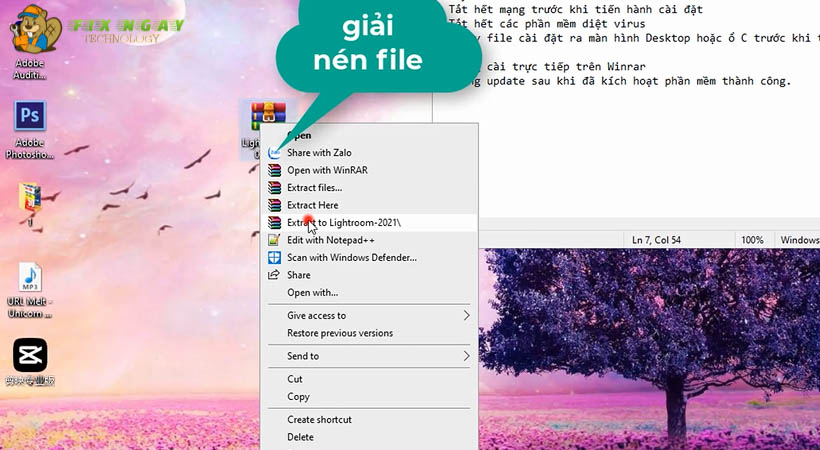Expand the Send to submenu arrow
The width and height of the screenshot is (820, 450).
coord(466,356)
